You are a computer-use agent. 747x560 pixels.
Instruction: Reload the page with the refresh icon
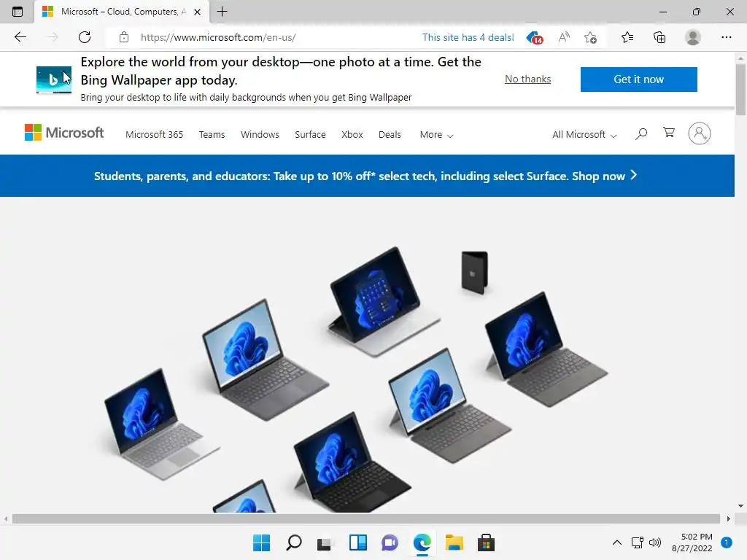coord(85,37)
